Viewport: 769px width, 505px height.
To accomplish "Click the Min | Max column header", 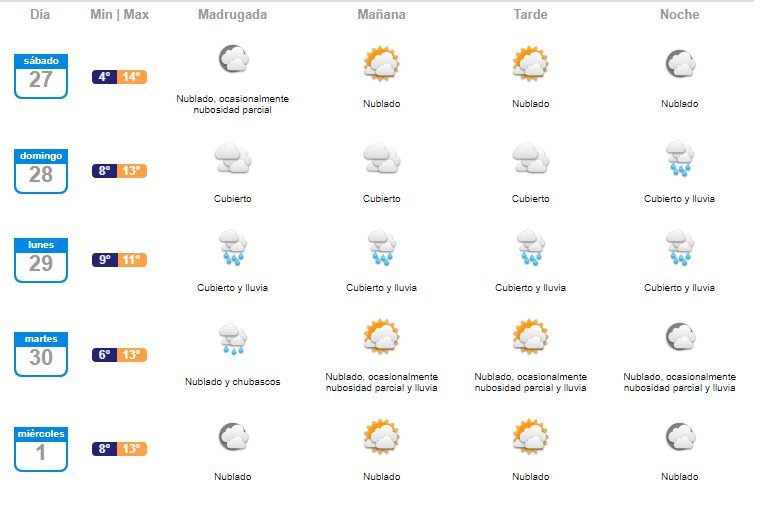I will (120, 15).
